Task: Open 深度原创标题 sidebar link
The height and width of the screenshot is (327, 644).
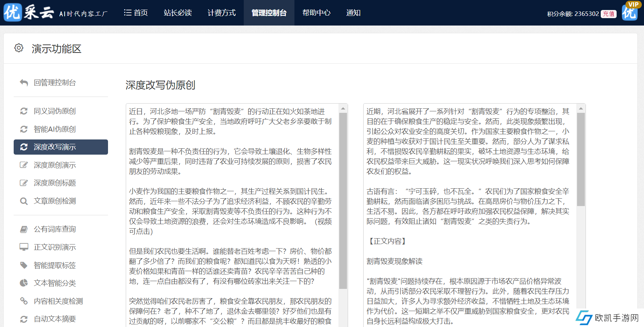Action: tap(55, 183)
